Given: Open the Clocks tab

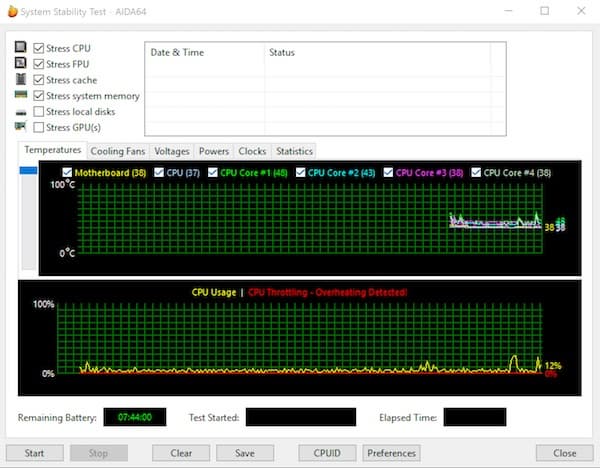Looking at the screenshot, I should 252,151.
